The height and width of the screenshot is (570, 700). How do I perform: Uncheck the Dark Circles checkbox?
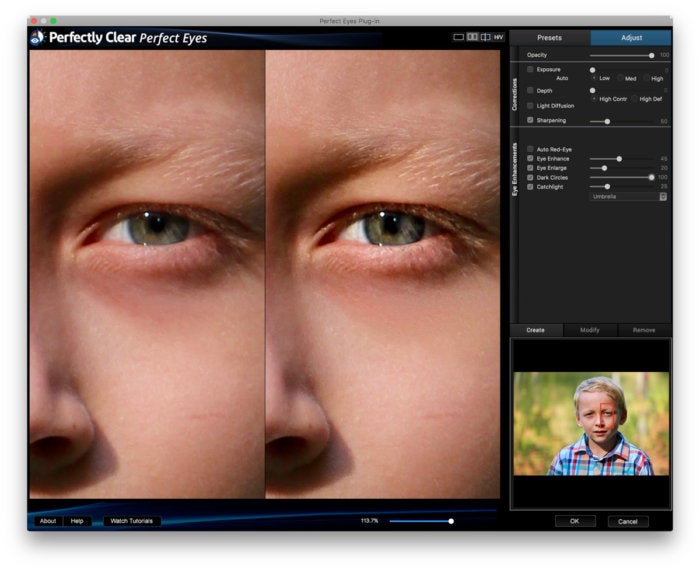(x=530, y=177)
